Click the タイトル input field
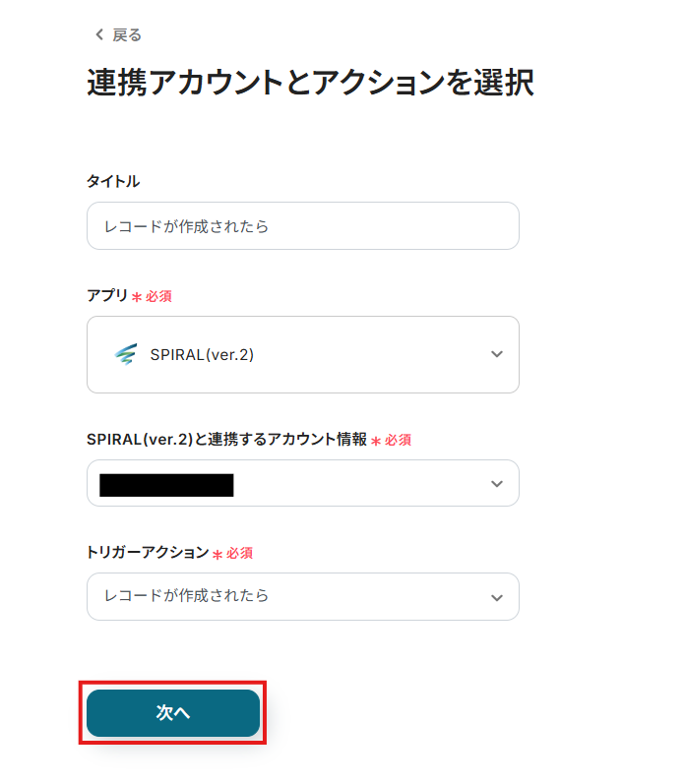 click(302, 226)
